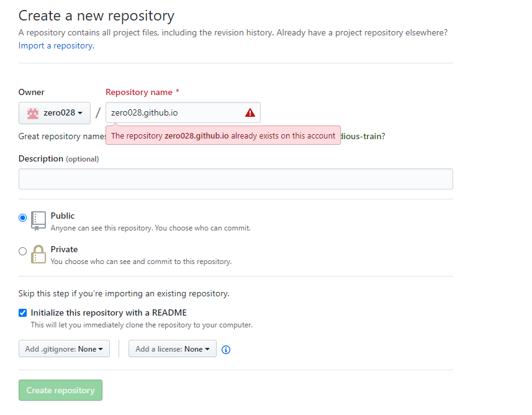Click the Public repository book icon
Image resolution: width=532 pixels, height=415 pixels.
tap(38, 221)
